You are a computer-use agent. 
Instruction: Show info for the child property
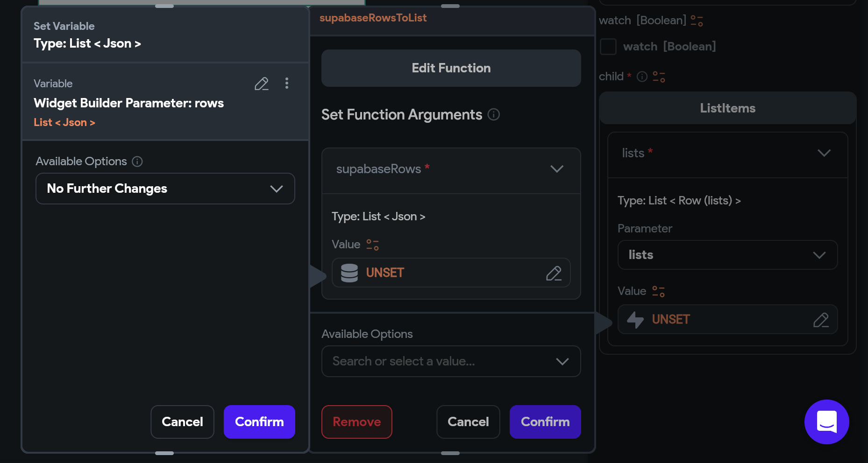pos(642,77)
